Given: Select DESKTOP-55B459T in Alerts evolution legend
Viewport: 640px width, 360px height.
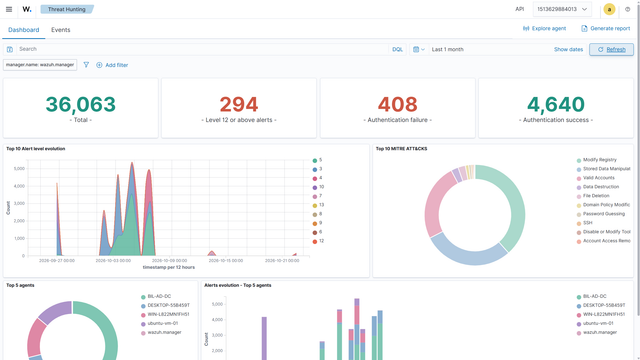Looking at the screenshot, I should coord(601,305).
